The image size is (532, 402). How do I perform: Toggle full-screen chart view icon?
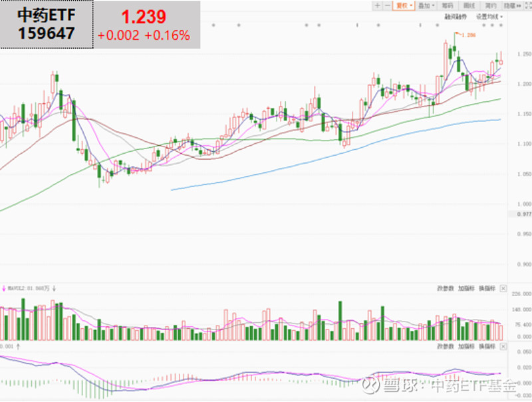pos(528,5)
